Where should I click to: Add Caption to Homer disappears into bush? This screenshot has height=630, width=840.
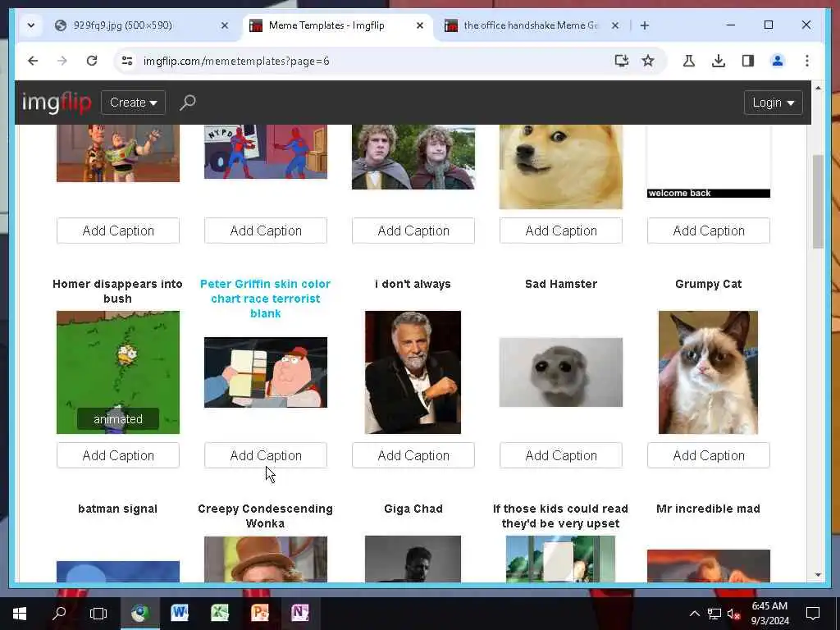click(118, 455)
